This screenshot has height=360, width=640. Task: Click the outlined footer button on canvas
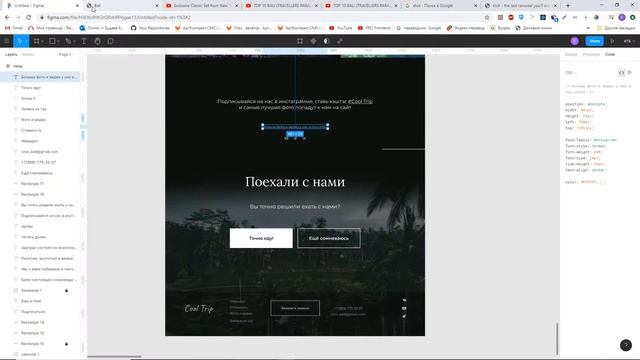295,308
